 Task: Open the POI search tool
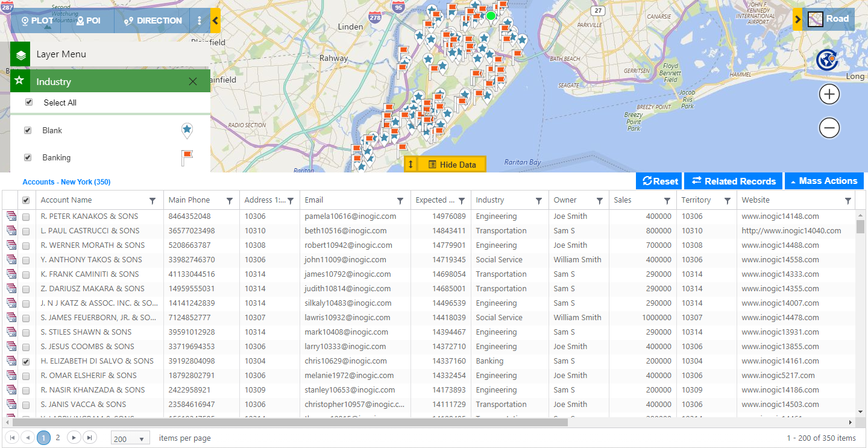89,21
